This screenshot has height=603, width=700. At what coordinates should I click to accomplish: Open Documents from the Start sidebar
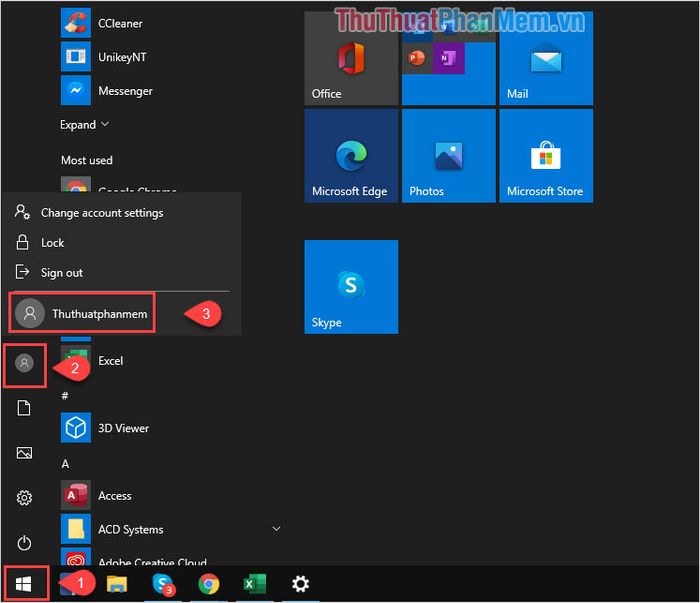[x=24, y=408]
